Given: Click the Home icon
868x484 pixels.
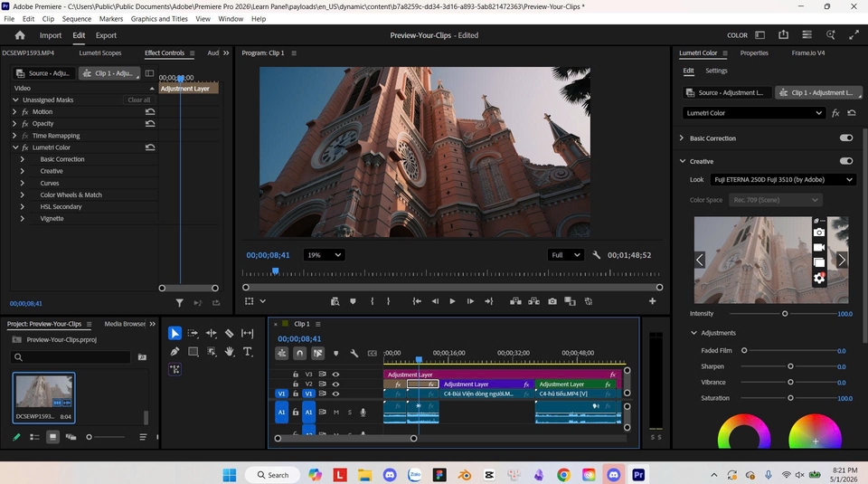Looking at the screenshot, I should 20,35.
